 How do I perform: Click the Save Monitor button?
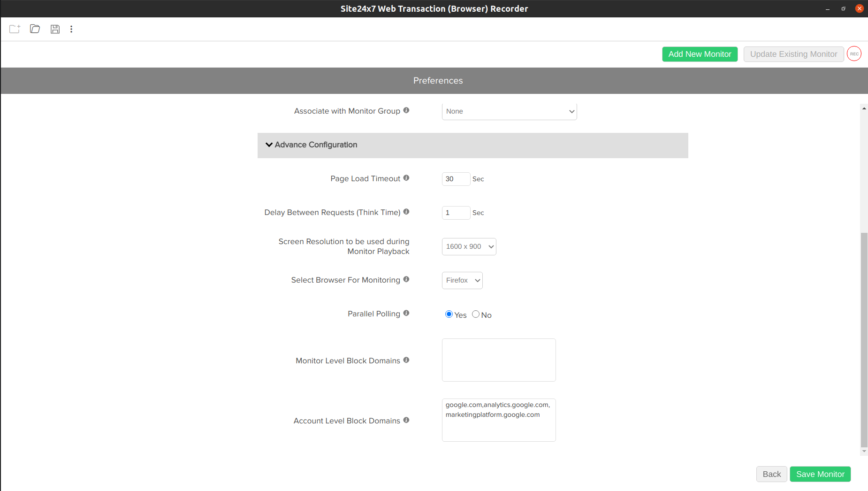(820, 474)
